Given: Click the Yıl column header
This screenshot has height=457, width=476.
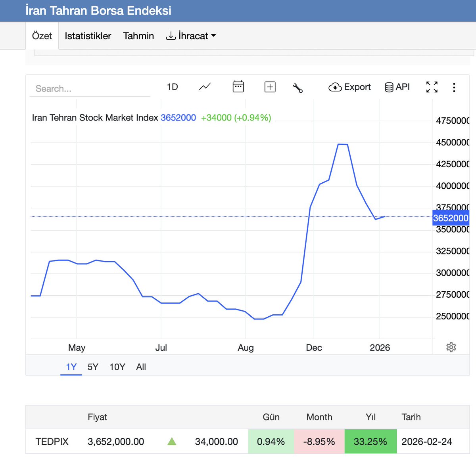Looking at the screenshot, I should (370, 417).
